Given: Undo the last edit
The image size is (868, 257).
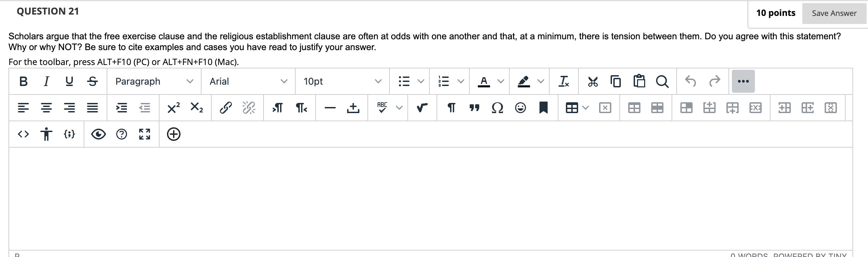Looking at the screenshot, I should (x=691, y=81).
